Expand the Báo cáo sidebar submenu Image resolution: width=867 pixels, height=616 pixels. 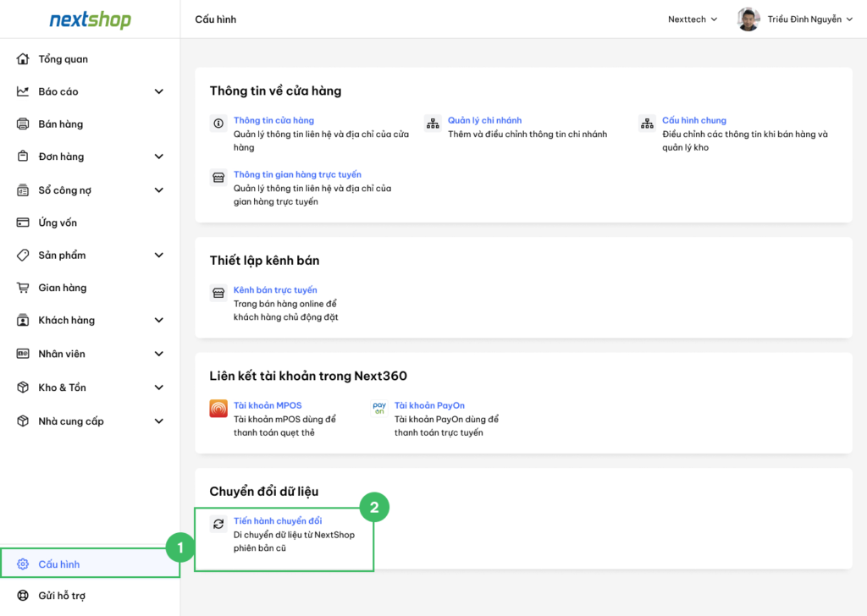click(x=158, y=91)
